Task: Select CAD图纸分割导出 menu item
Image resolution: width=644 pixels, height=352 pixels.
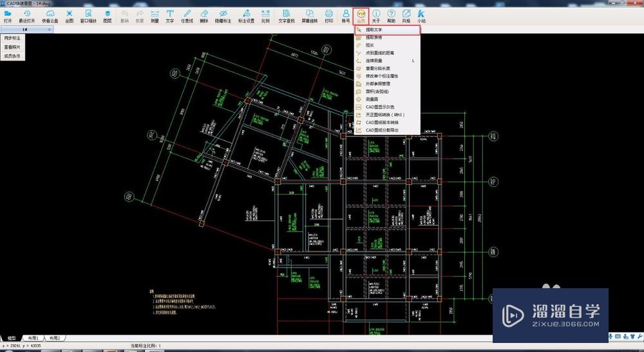Action: coord(387,130)
